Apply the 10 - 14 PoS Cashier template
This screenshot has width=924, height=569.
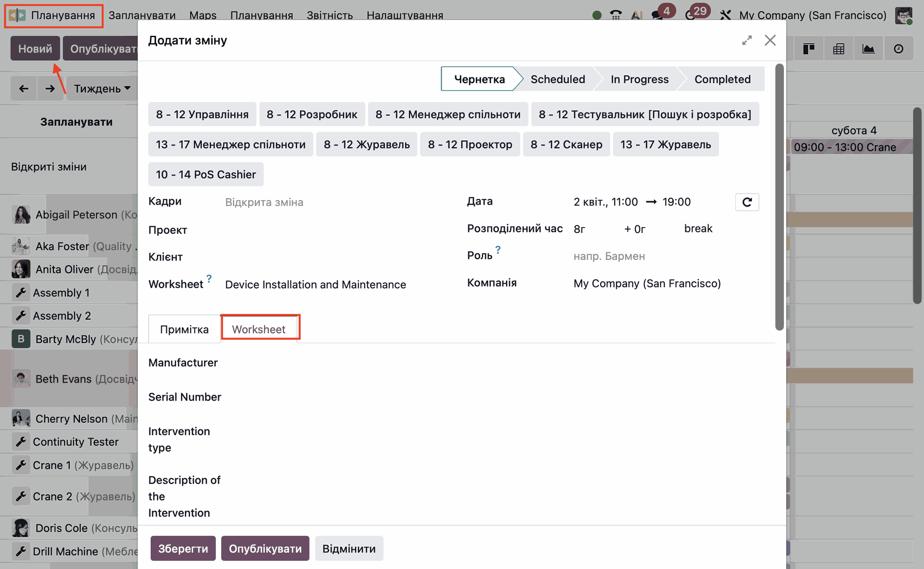coord(205,174)
